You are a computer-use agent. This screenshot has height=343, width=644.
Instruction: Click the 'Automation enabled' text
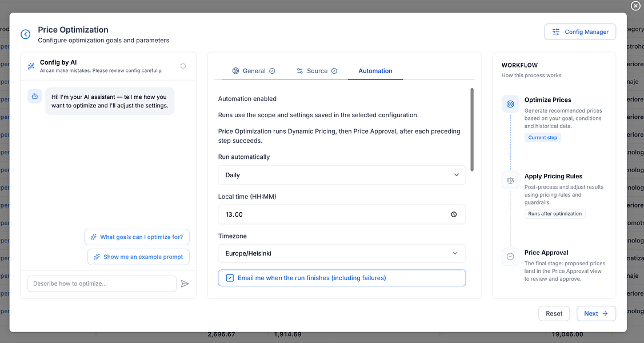tap(247, 98)
